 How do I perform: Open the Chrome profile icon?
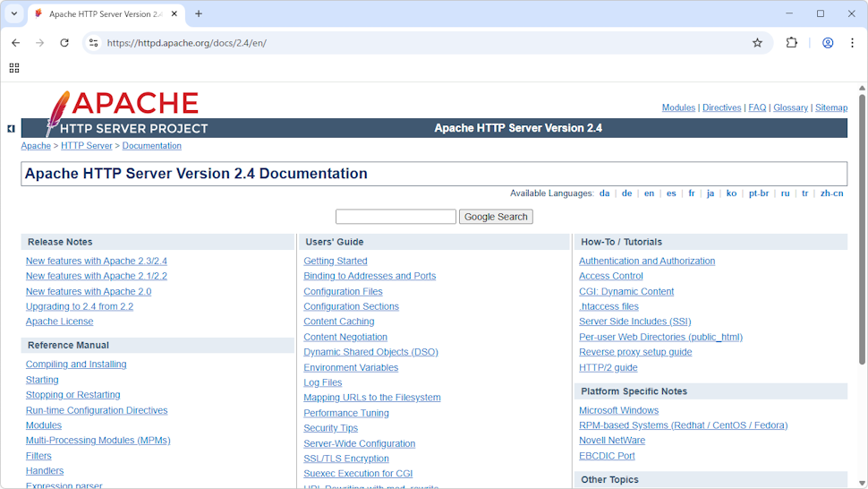(x=828, y=43)
